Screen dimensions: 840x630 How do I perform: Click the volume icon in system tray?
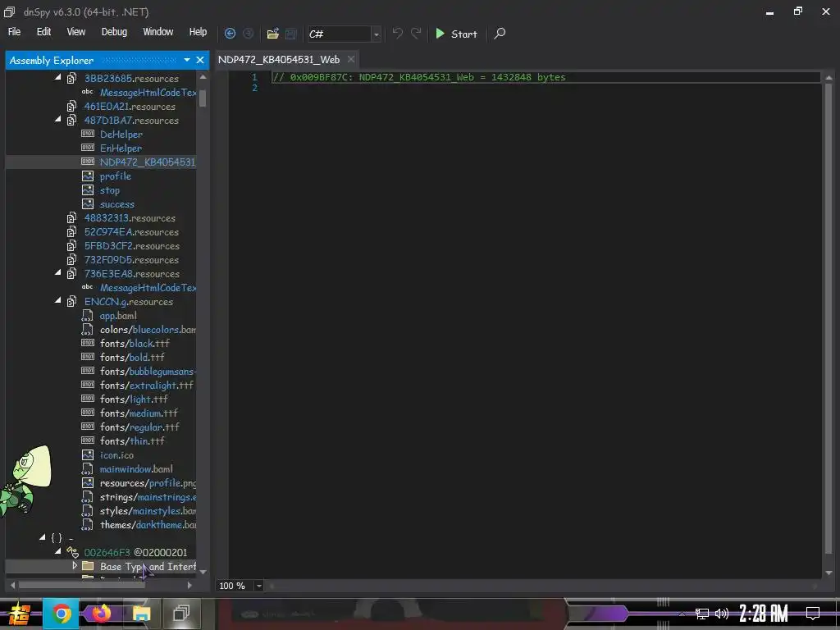[x=722, y=614]
